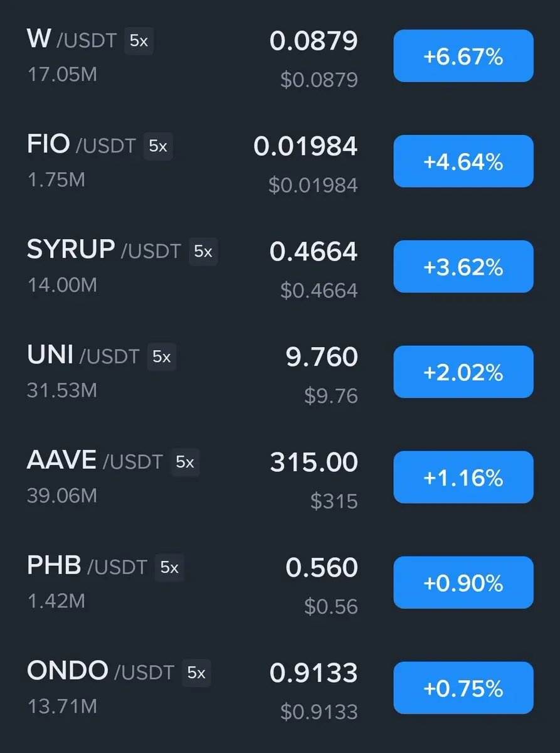Tap the +6.67% change button
This screenshot has width=560, height=753.
pos(463,57)
